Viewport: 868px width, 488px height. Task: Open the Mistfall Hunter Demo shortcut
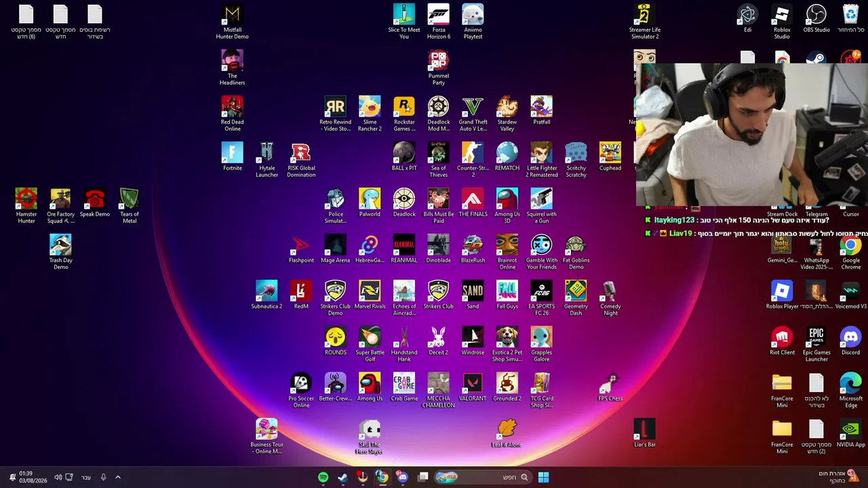[x=232, y=22]
